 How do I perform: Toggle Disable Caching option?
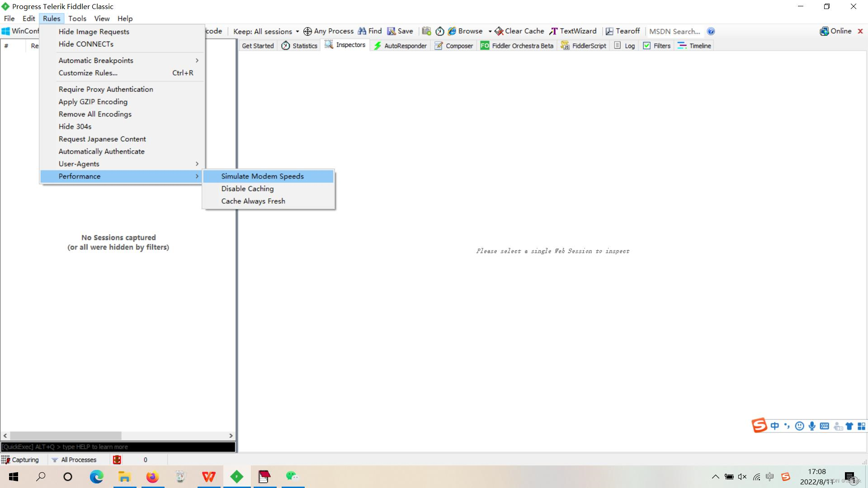[x=269, y=189]
